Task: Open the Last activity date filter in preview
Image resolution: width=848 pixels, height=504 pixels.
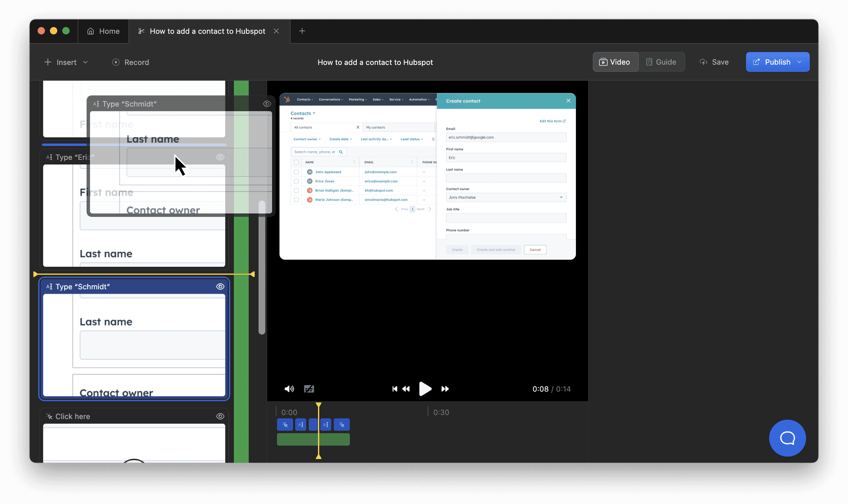Action: click(376, 139)
